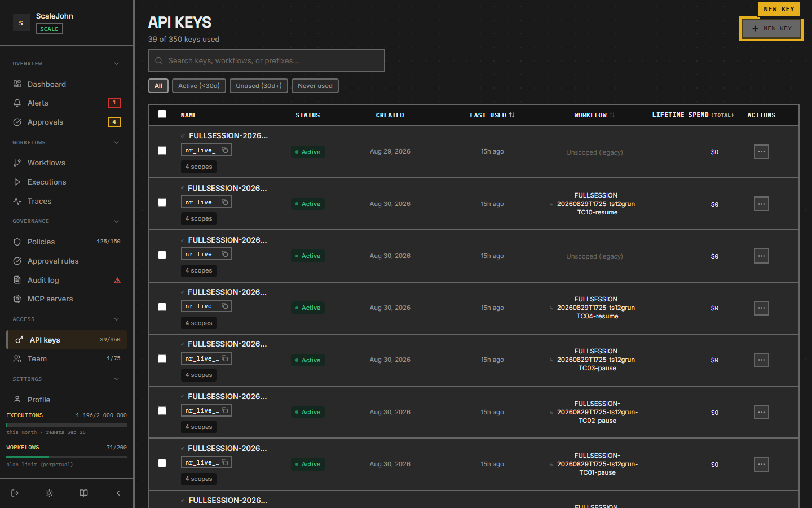Open actions menu for TC02-pause key

click(x=761, y=412)
